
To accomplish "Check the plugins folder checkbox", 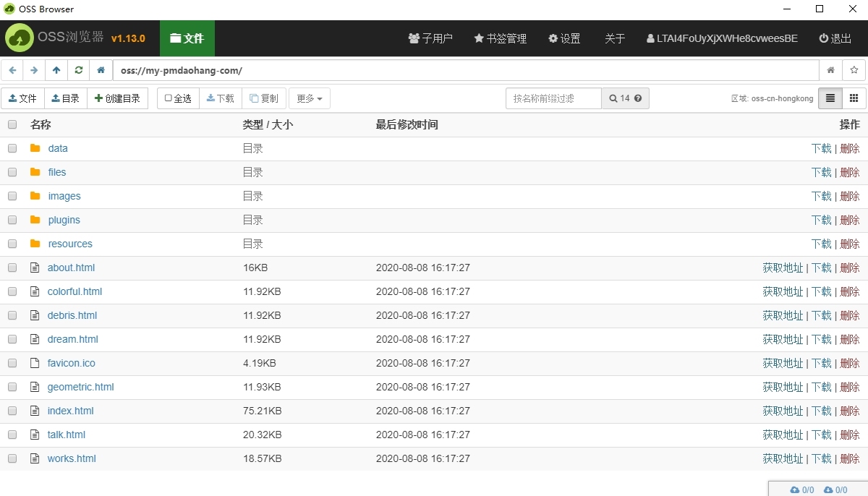I will click(12, 220).
